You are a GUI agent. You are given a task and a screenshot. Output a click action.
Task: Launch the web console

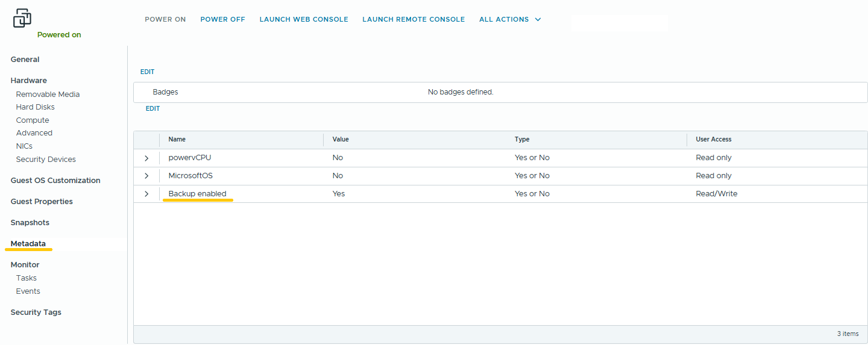click(x=304, y=19)
